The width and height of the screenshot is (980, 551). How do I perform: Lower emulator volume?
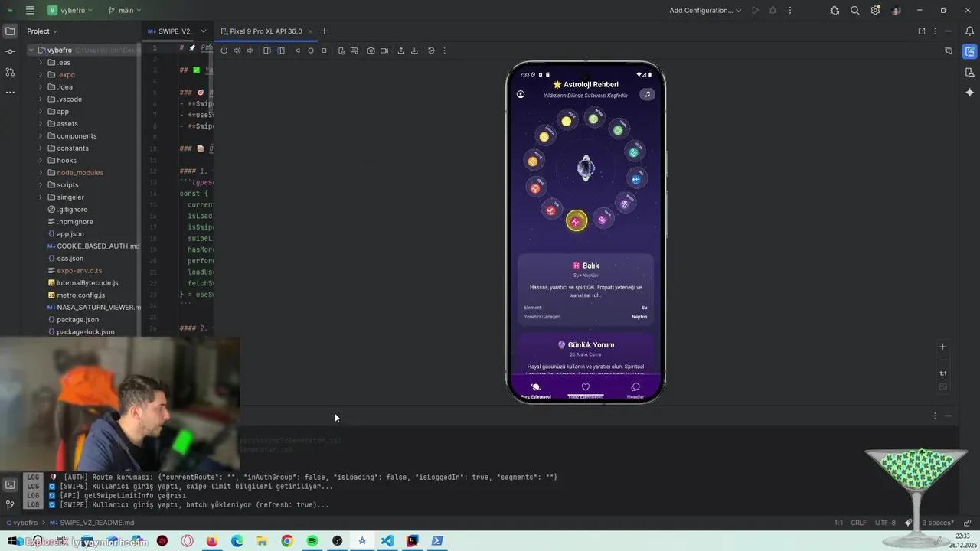250,51
